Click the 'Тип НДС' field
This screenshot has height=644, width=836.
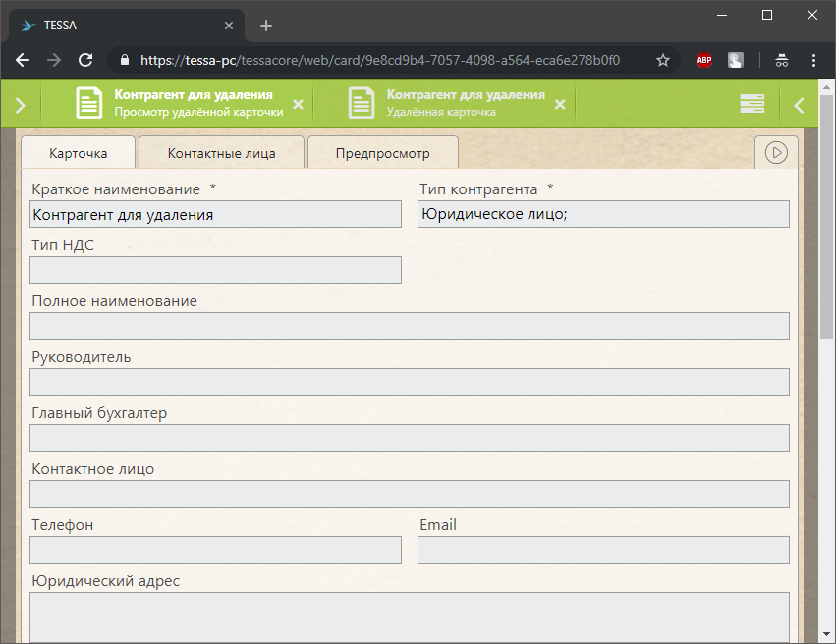(215, 270)
